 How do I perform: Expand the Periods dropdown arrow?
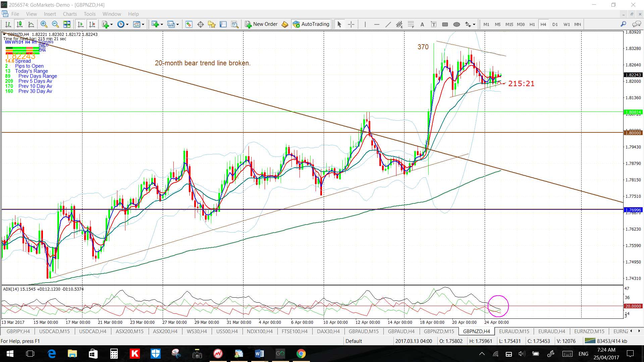pos(127,24)
